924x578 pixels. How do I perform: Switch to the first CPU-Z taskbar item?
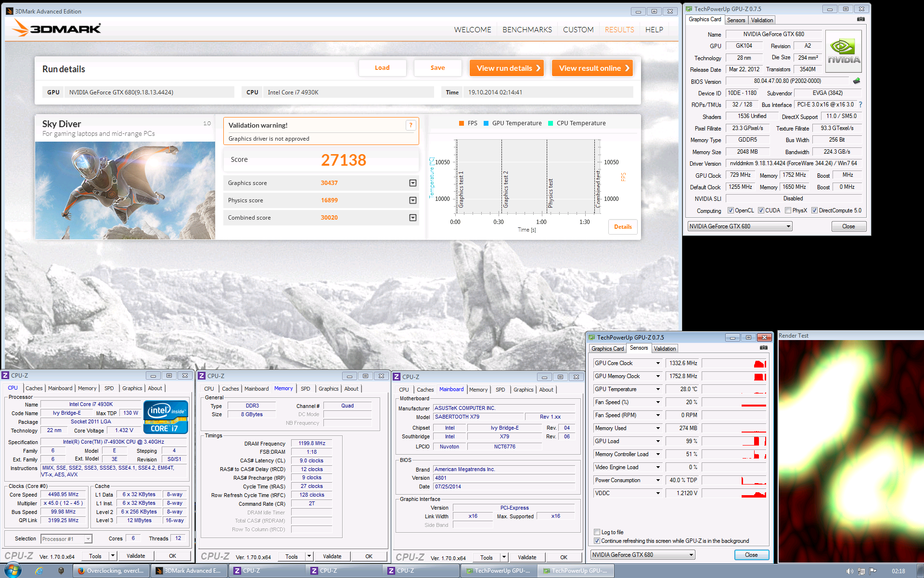pos(267,571)
